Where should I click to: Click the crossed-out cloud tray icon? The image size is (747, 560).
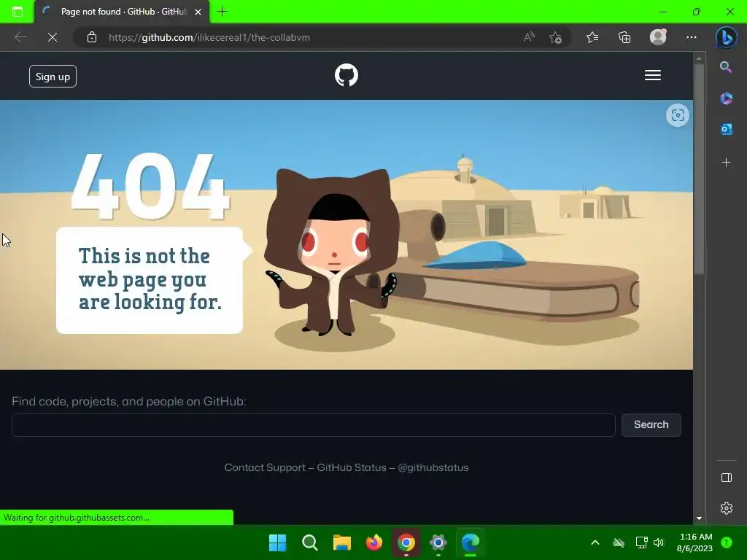pyautogui.click(x=619, y=542)
